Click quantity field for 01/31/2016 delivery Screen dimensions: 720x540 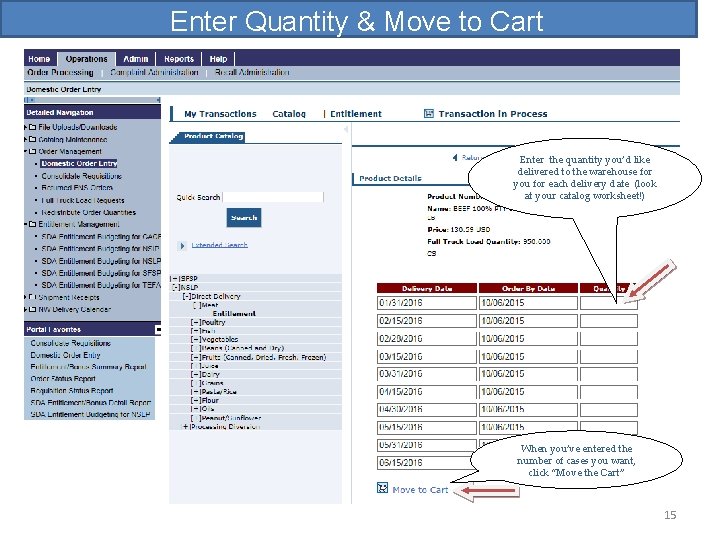point(609,303)
